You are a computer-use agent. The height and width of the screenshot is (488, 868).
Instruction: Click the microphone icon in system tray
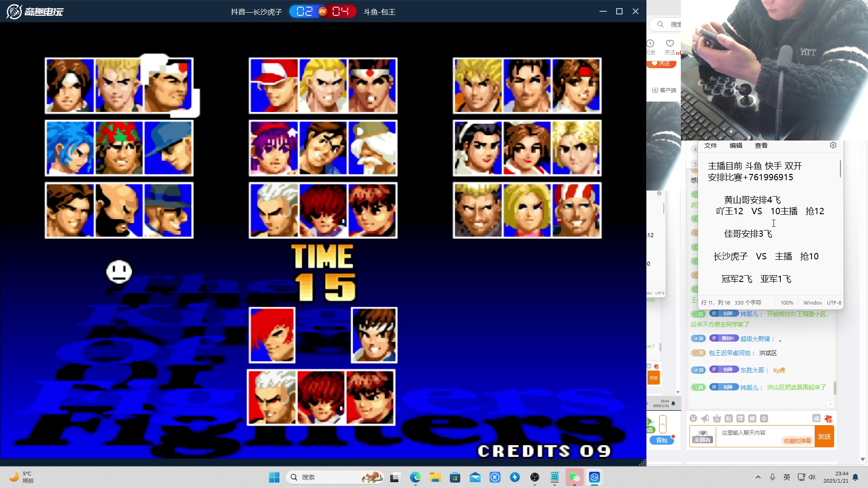click(x=773, y=477)
